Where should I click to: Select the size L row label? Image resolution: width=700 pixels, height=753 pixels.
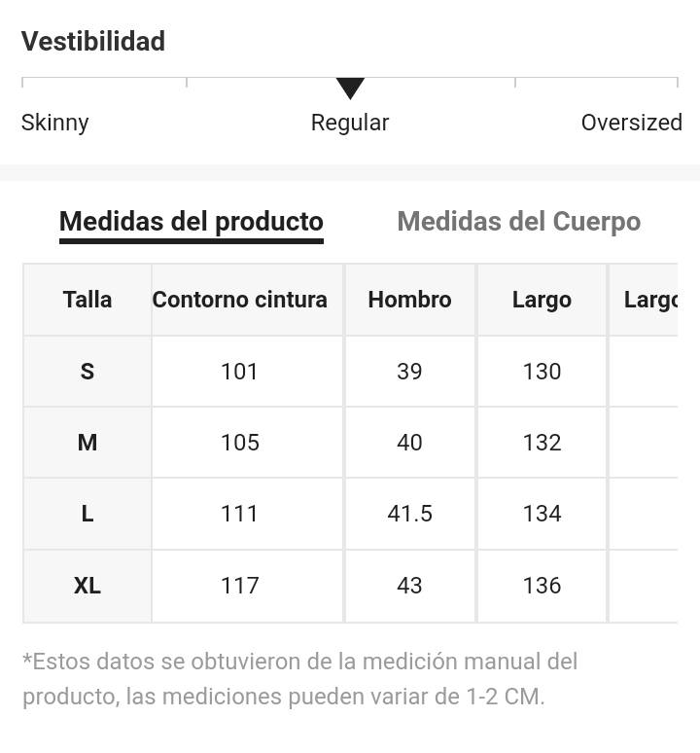tap(87, 514)
